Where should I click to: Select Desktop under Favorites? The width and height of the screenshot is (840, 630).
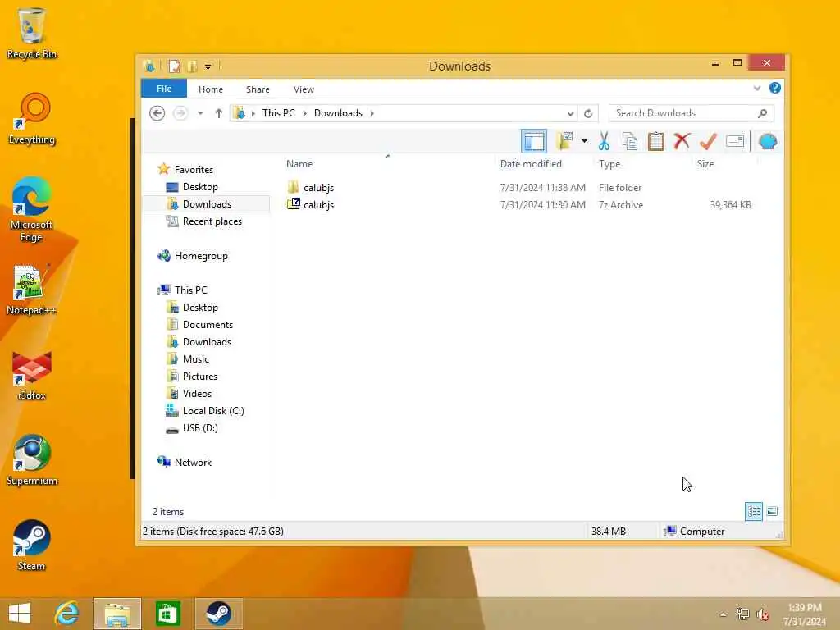(x=200, y=187)
